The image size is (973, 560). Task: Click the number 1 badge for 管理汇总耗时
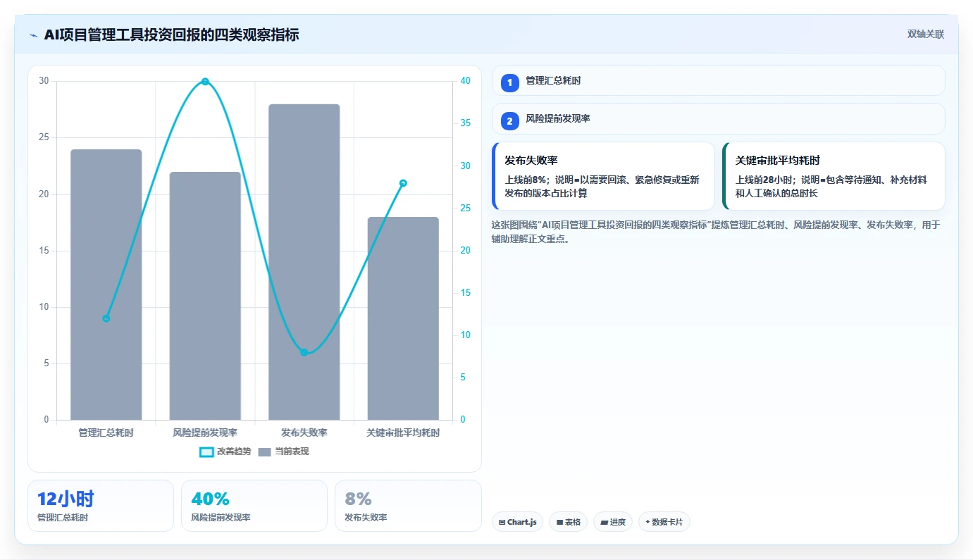pos(510,82)
